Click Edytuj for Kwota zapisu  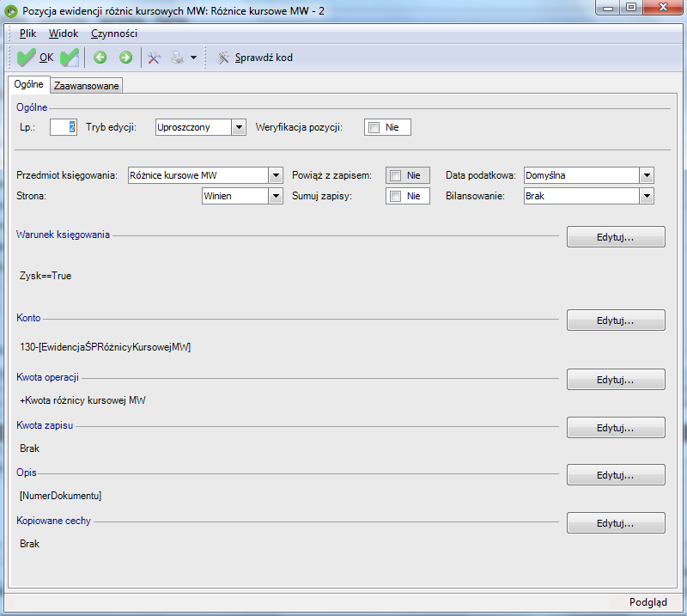(616, 428)
